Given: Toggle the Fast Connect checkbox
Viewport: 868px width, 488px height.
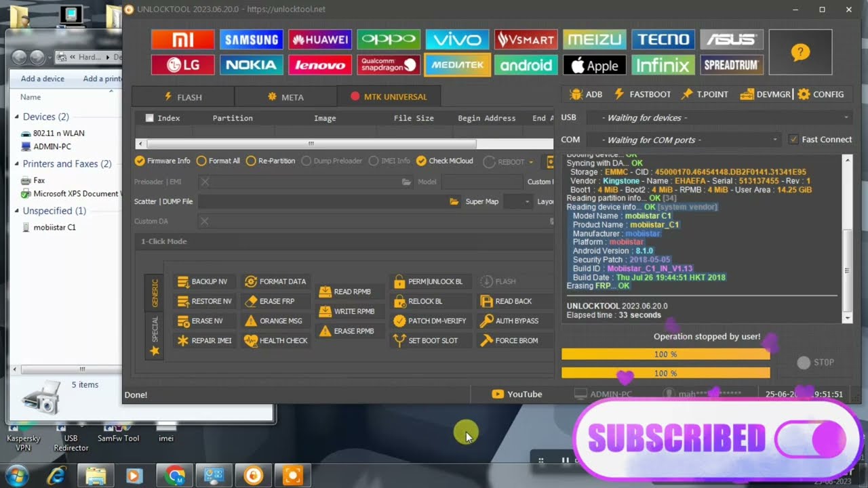Looking at the screenshot, I should (821, 140).
